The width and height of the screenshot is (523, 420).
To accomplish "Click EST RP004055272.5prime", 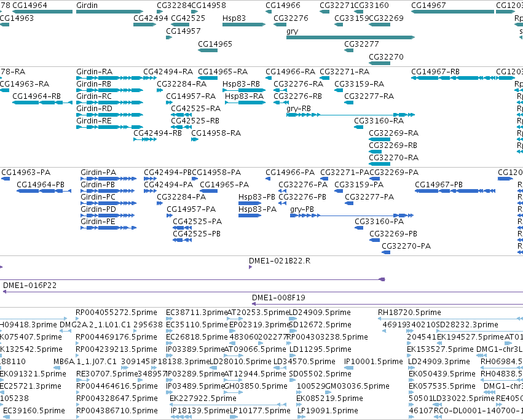I will (x=116, y=313).
